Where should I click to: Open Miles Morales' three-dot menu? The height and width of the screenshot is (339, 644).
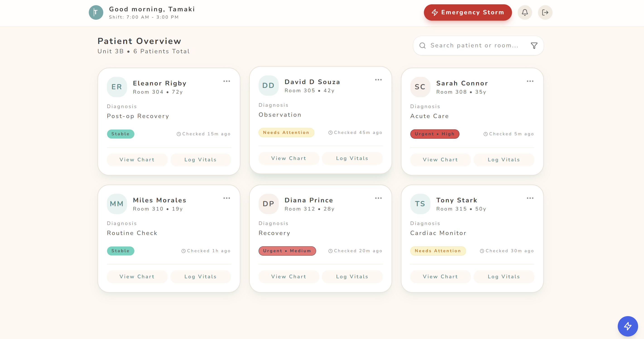point(226,198)
